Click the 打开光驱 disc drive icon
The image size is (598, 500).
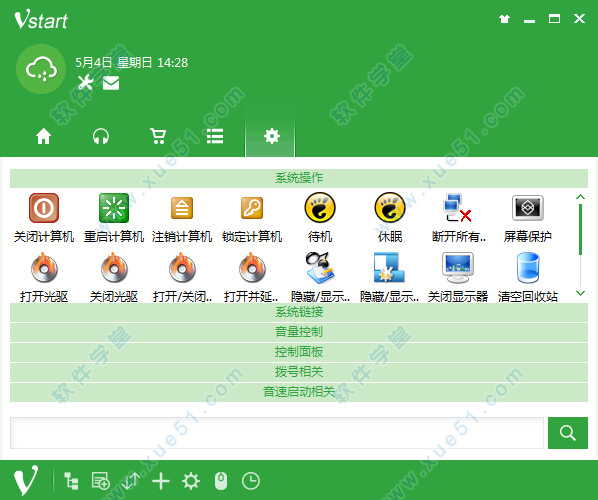tap(44, 268)
